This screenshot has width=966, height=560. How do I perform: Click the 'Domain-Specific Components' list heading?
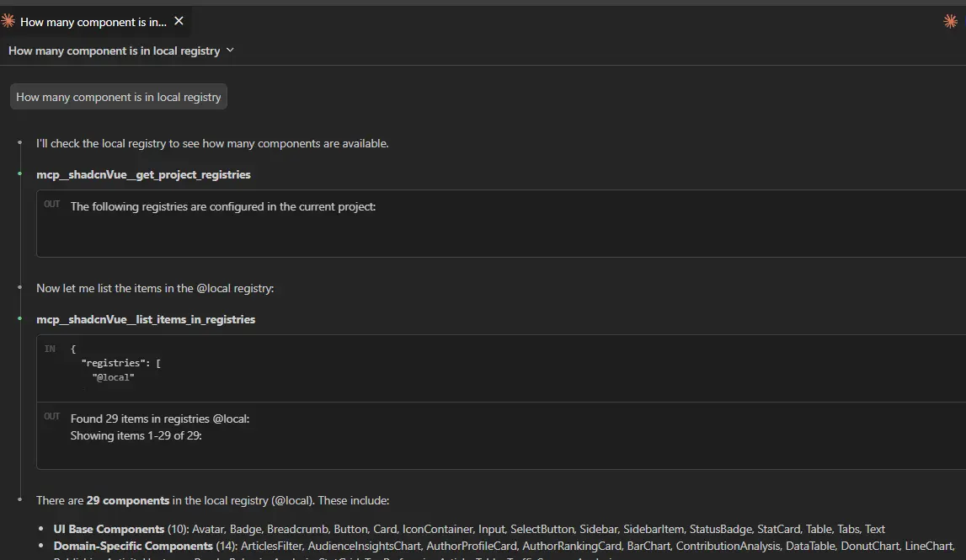(x=121, y=546)
